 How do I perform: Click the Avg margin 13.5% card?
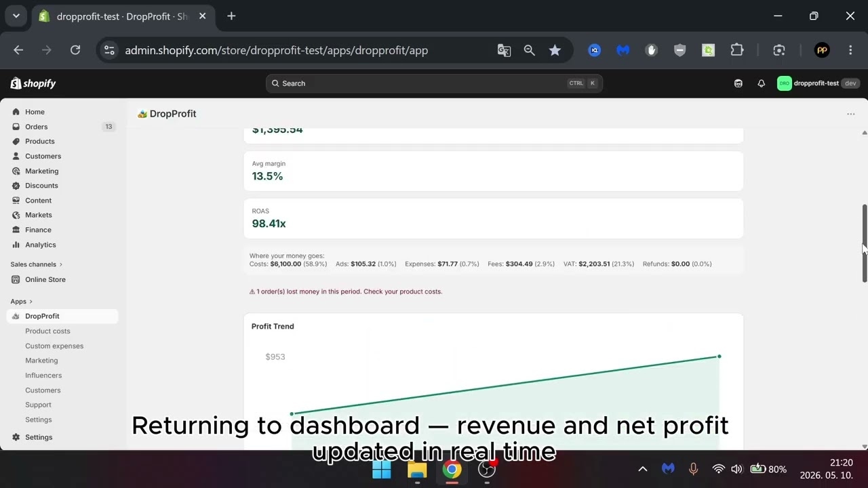click(x=494, y=171)
